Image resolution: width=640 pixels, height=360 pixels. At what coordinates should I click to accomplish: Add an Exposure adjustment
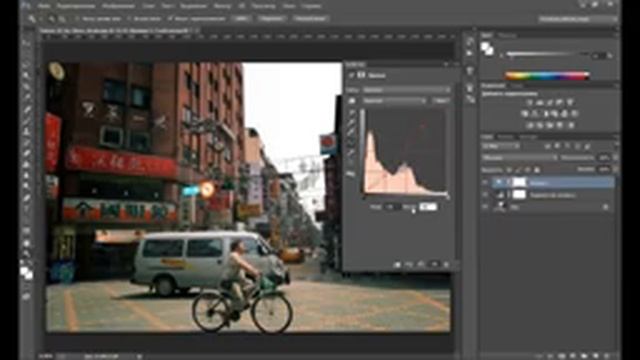[560, 102]
